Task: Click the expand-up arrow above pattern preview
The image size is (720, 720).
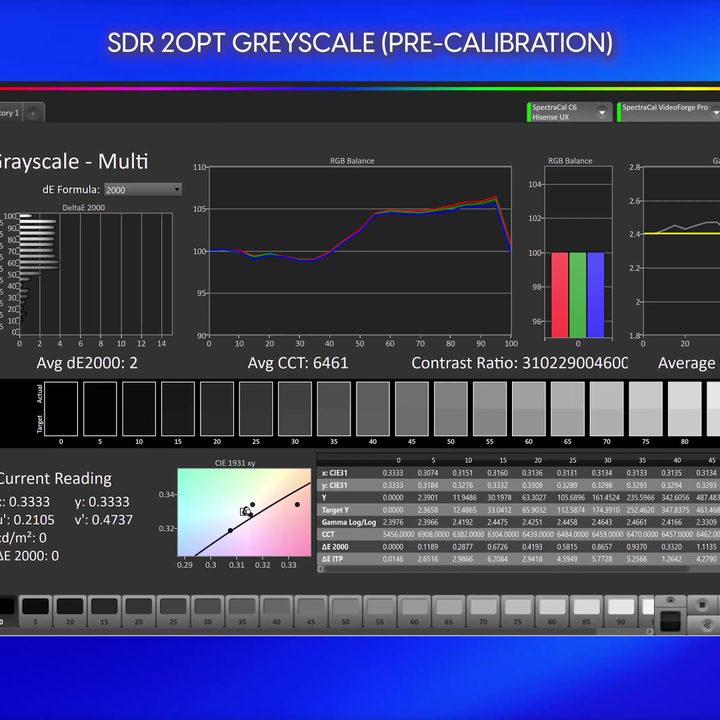Action: point(670,601)
